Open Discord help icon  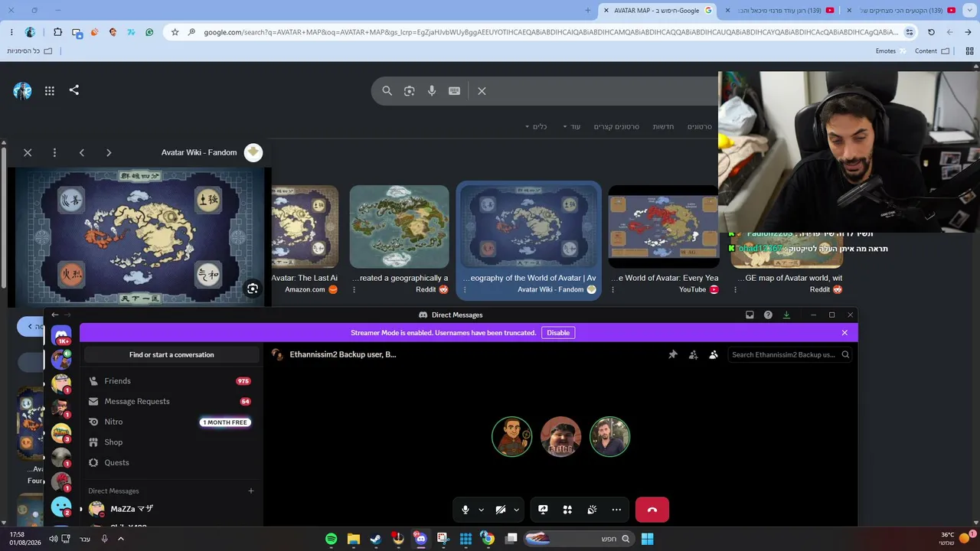pos(768,315)
